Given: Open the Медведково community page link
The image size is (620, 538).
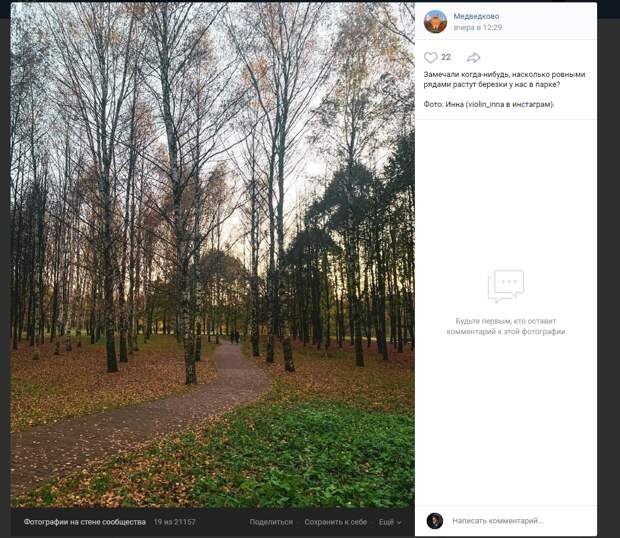Looking at the screenshot, I should [476, 16].
